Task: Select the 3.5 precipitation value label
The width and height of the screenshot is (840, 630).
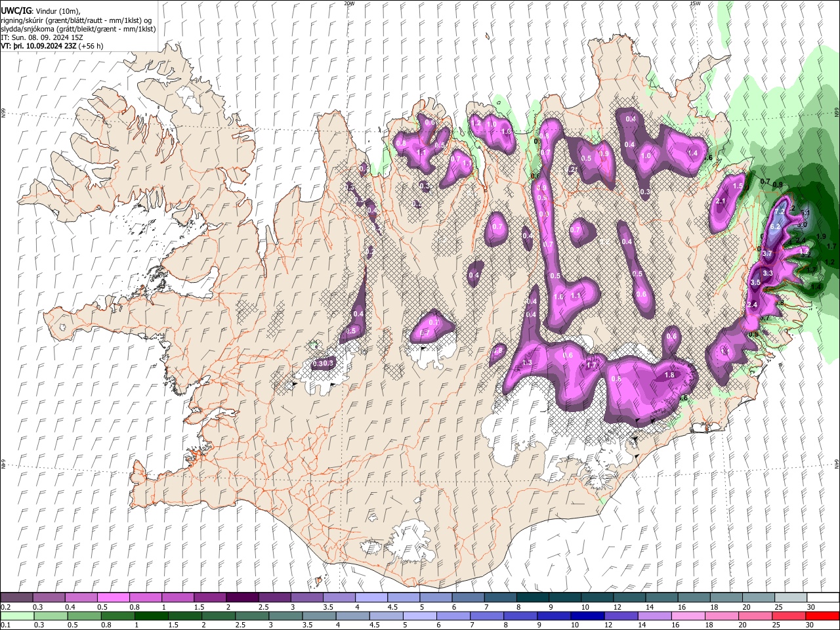Action: [x=755, y=283]
